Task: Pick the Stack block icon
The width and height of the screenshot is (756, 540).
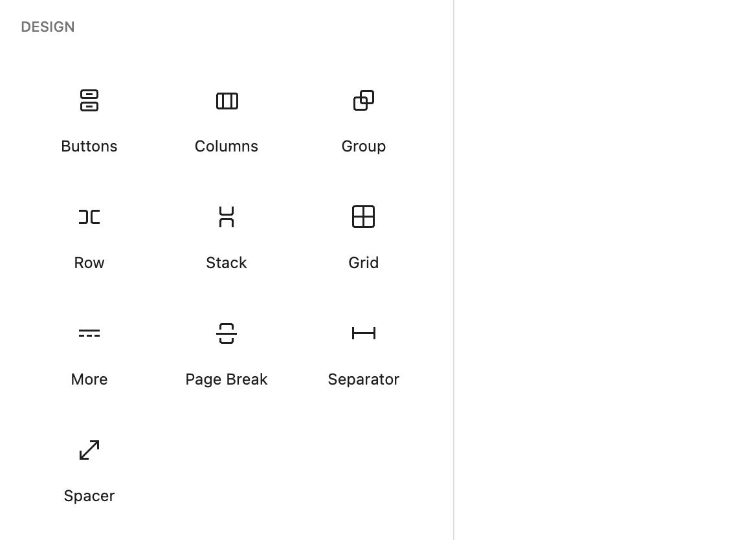Action: click(x=227, y=217)
